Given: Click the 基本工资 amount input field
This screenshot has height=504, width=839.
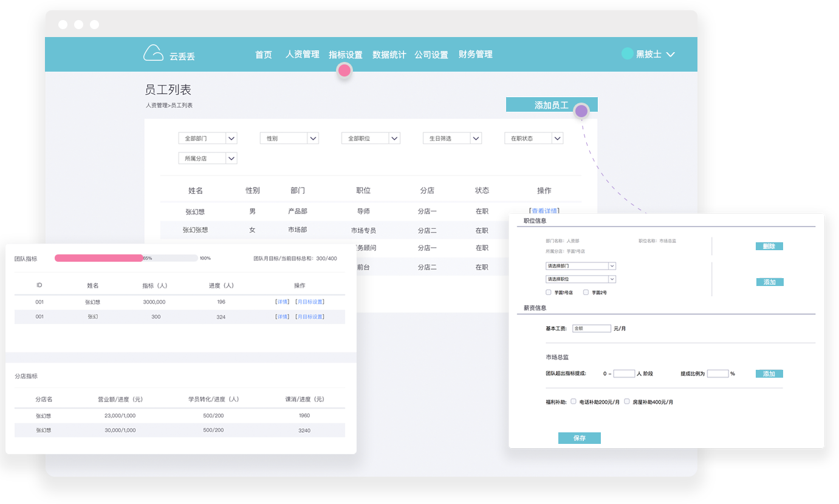Looking at the screenshot, I should (591, 329).
